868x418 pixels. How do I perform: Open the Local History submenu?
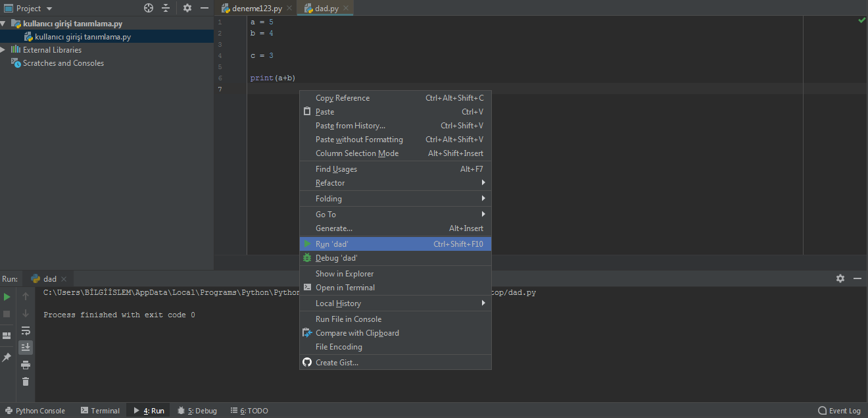pyautogui.click(x=395, y=303)
